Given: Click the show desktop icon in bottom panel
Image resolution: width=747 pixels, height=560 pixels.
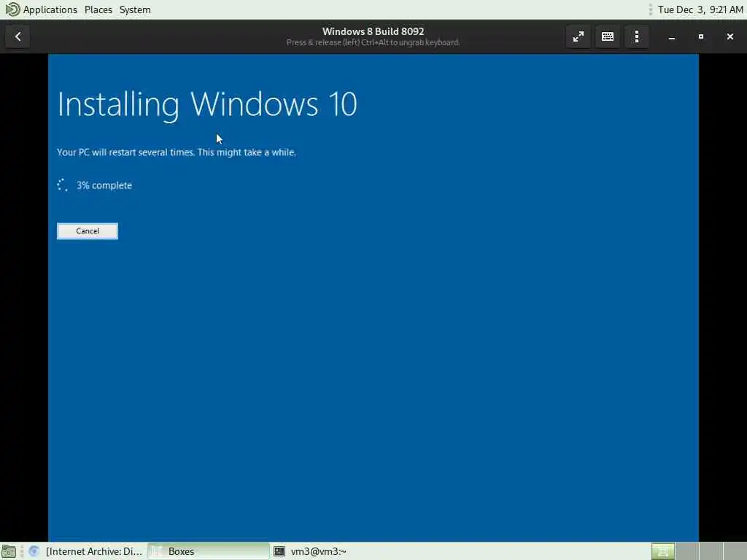Looking at the screenshot, I should 9,551.
